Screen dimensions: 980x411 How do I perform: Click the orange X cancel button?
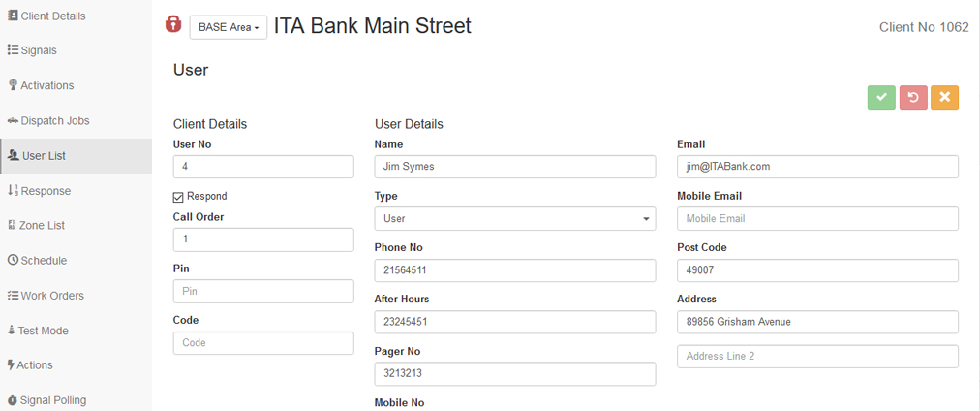(x=944, y=97)
